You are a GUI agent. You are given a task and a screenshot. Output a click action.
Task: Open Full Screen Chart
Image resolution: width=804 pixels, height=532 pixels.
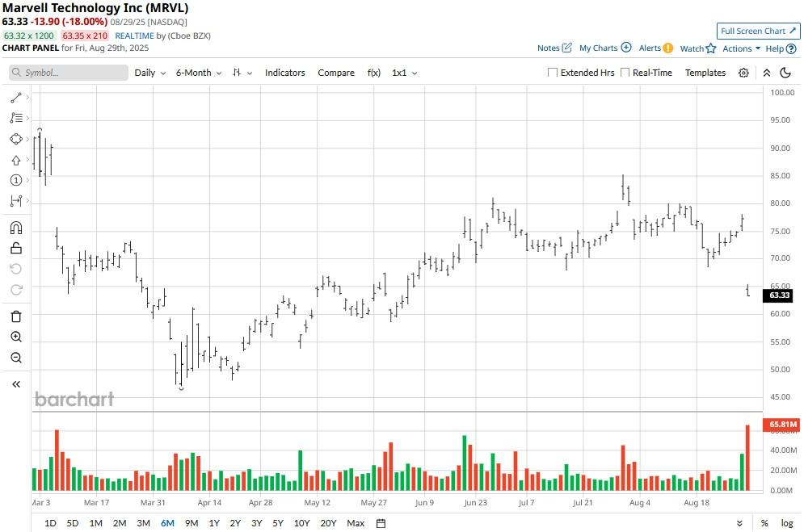click(759, 31)
